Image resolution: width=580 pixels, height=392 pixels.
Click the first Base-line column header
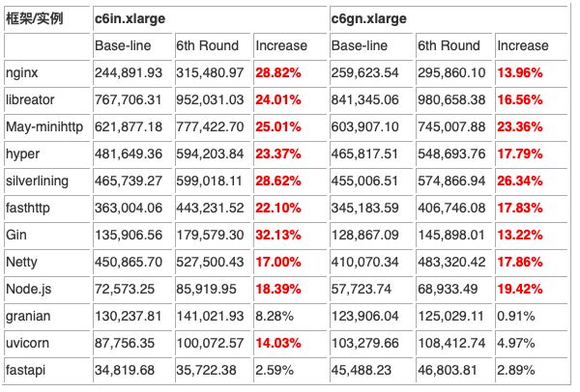tap(123, 45)
